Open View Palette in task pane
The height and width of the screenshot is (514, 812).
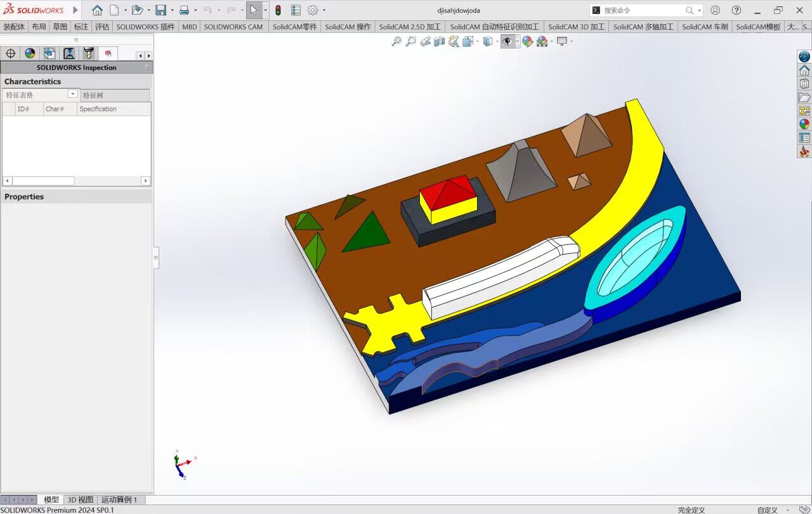pos(804,110)
